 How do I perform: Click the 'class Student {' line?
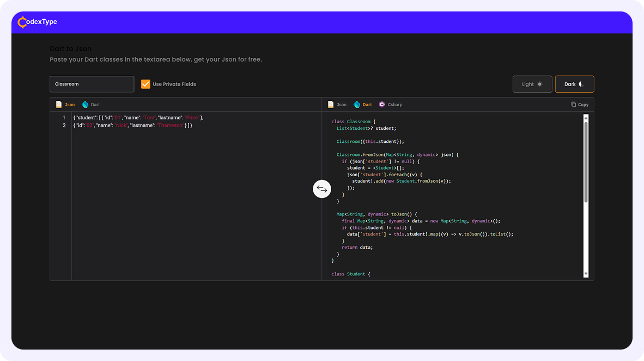[x=351, y=274]
